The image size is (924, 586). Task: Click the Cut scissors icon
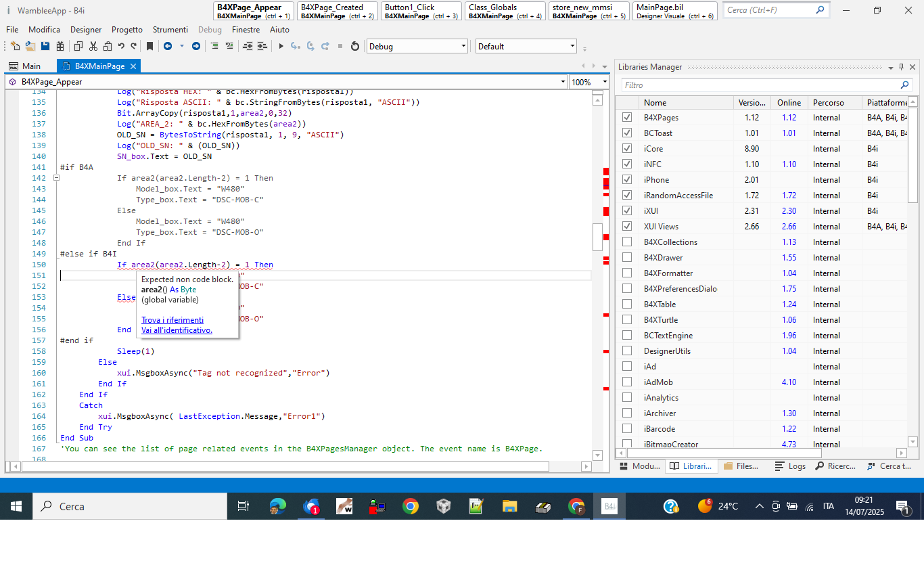click(93, 46)
